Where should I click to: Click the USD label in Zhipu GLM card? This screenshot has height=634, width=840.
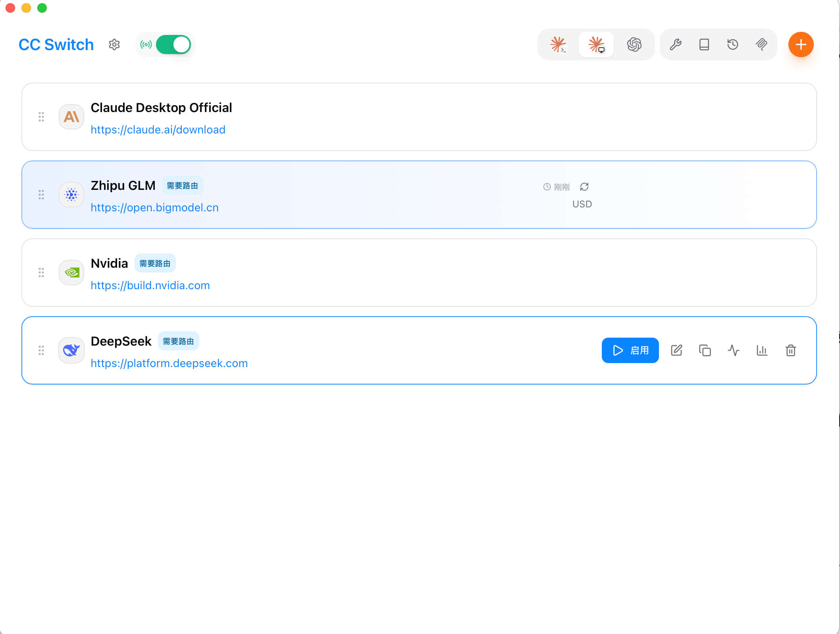[582, 204]
